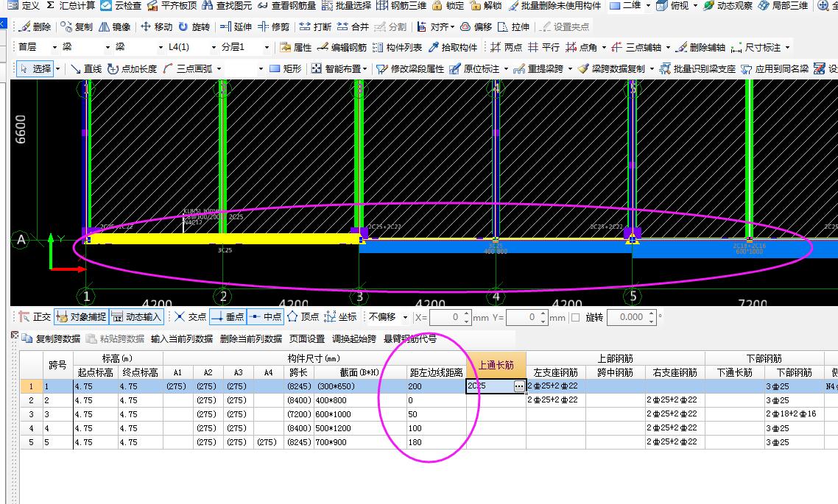Viewport: 838px width, 504px height.
Task: Click the Y offset input field
Action: [527, 317]
